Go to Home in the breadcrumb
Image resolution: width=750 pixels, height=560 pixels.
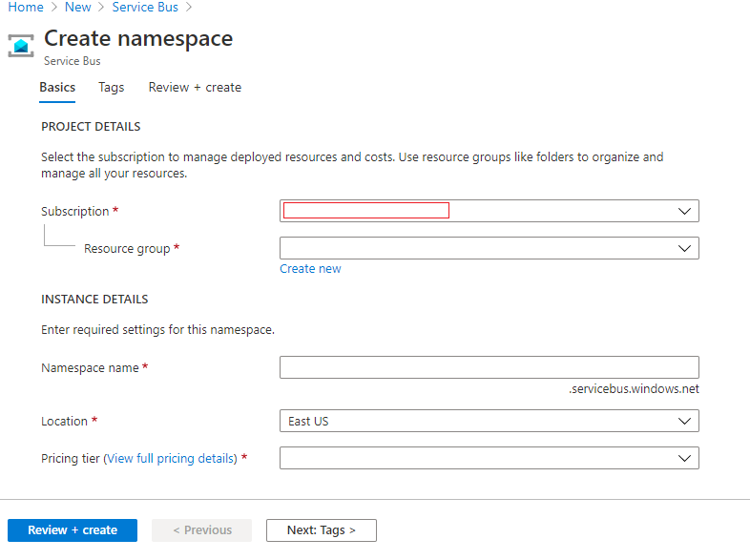[25, 8]
